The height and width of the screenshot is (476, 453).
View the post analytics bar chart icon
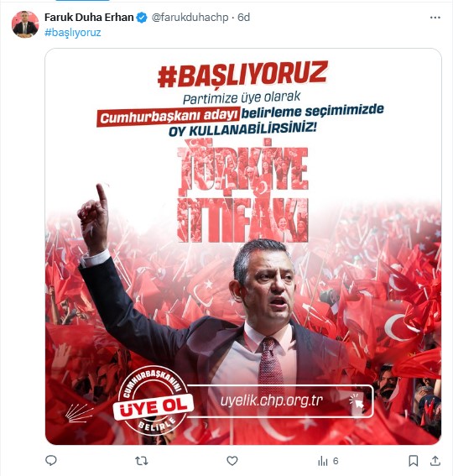323,461
